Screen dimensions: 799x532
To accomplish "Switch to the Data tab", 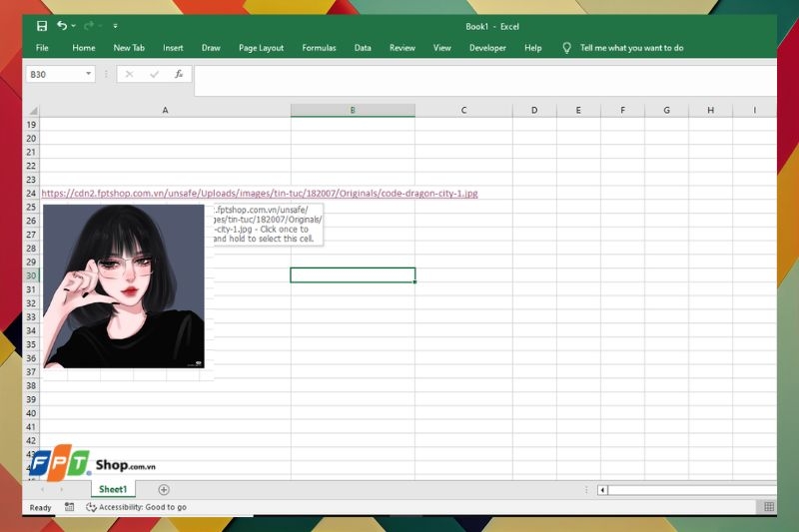I will click(363, 48).
